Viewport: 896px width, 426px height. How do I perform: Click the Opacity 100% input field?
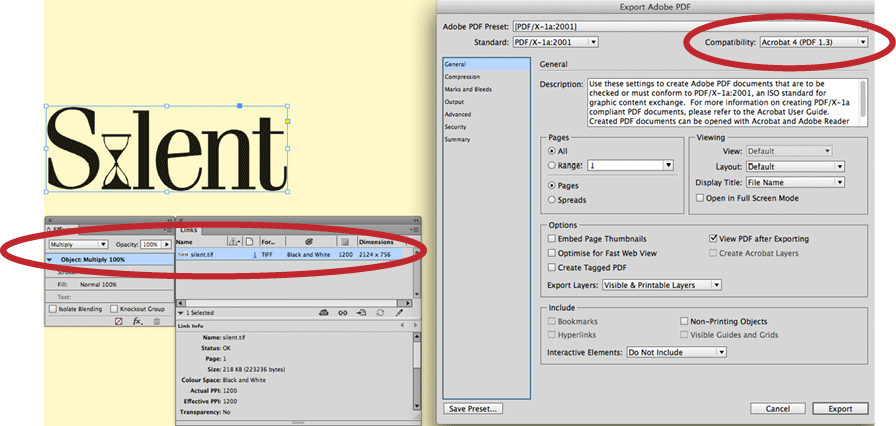(151, 244)
